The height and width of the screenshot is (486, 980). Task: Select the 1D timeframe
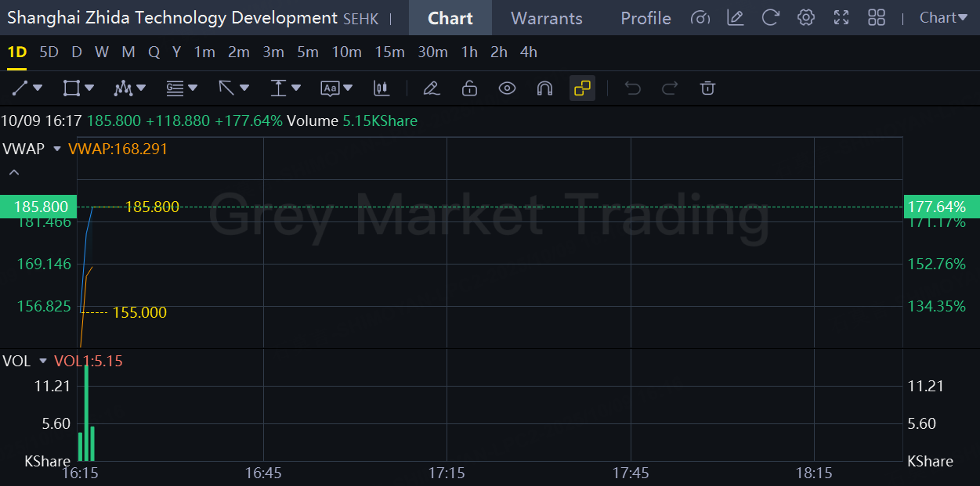[16, 52]
